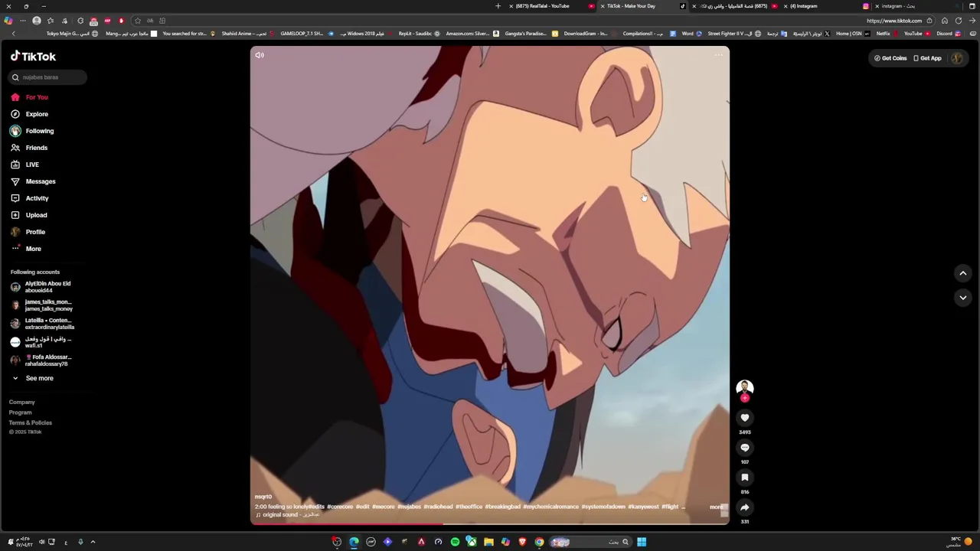Open the profile avatar in TikTok header

click(x=957, y=58)
